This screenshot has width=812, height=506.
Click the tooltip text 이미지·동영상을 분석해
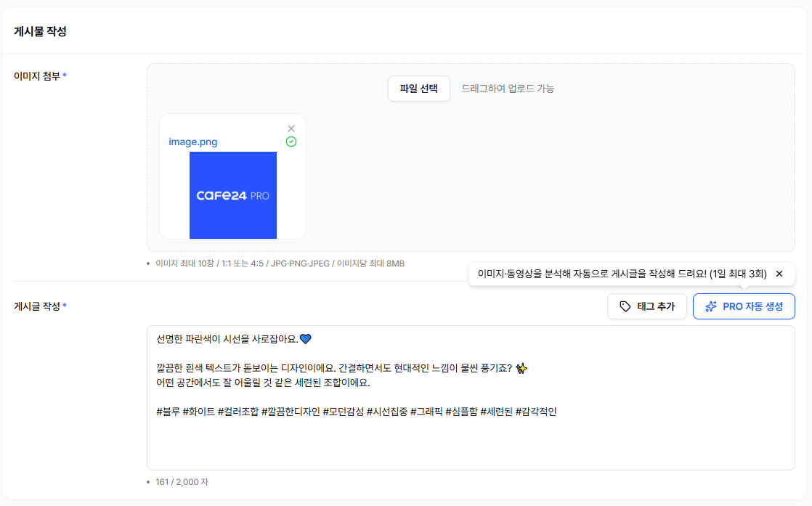(x=622, y=274)
